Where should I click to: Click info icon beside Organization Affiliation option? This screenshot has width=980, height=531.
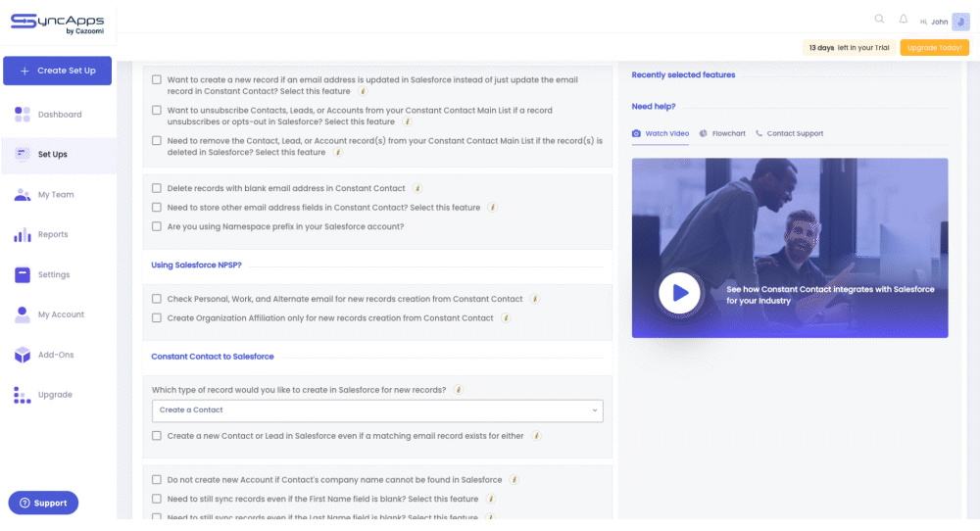point(507,318)
